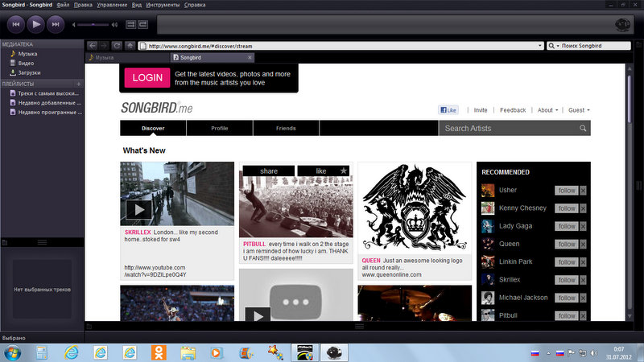Click the Facebook Like button
The image size is (644, 362).
point(448,110)
